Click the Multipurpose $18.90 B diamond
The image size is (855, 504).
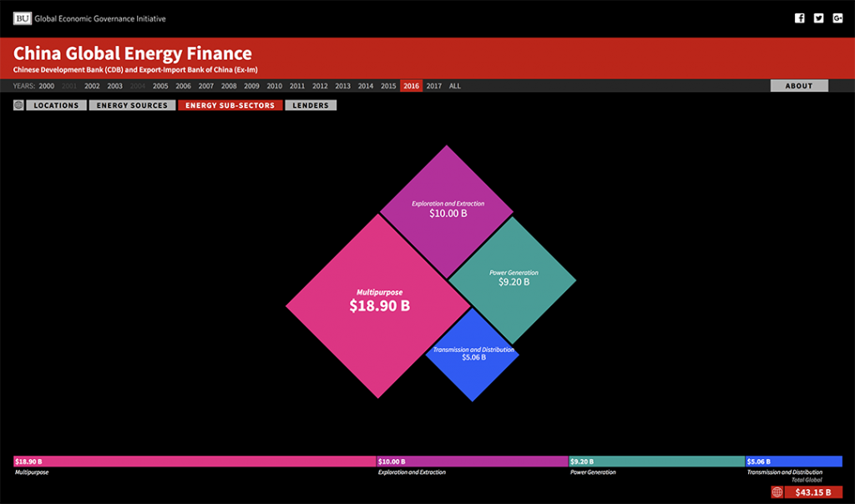tap(378, 305)
